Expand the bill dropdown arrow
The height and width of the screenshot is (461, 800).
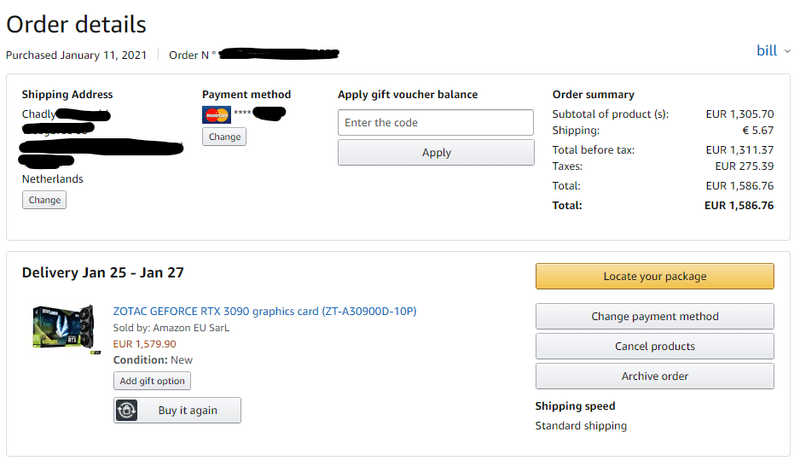[x=787, y=51]
